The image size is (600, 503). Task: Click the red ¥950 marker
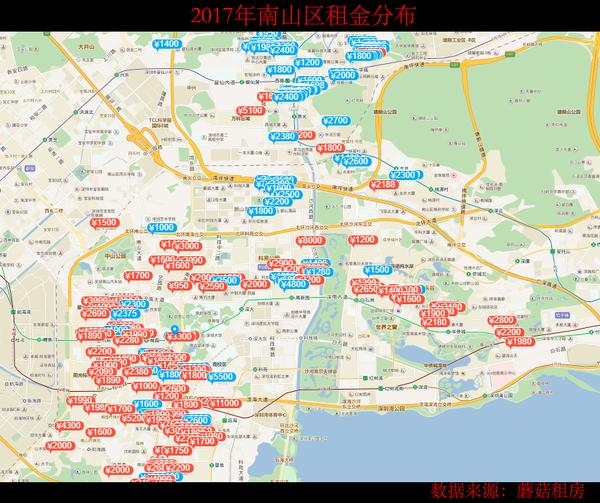point(179,285)
